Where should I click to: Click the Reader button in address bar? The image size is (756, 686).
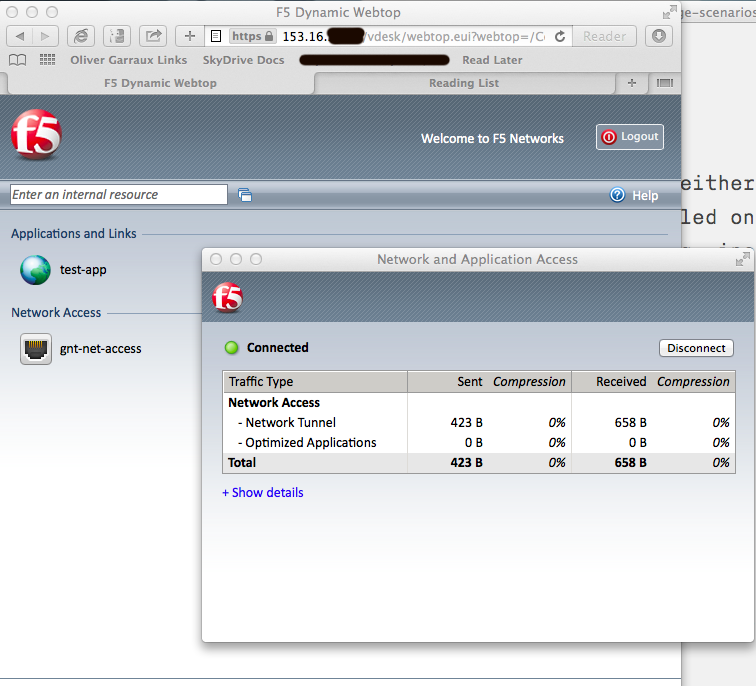604,36
